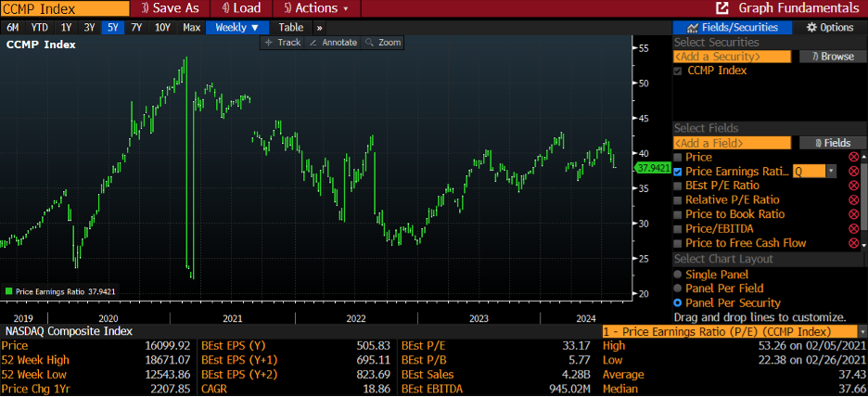Delete the Price/EBITDA field via red X
The image size is (868, 397).
[853, 228]
